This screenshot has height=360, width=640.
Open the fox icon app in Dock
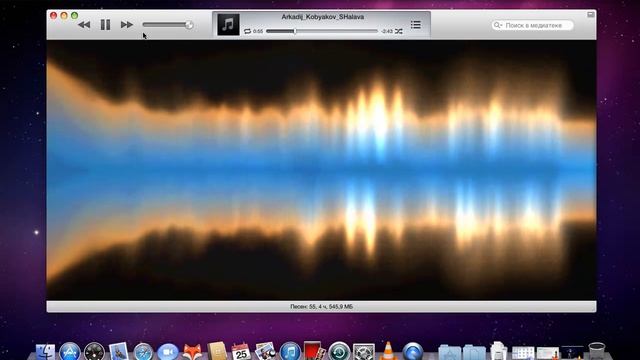point(192,352)
